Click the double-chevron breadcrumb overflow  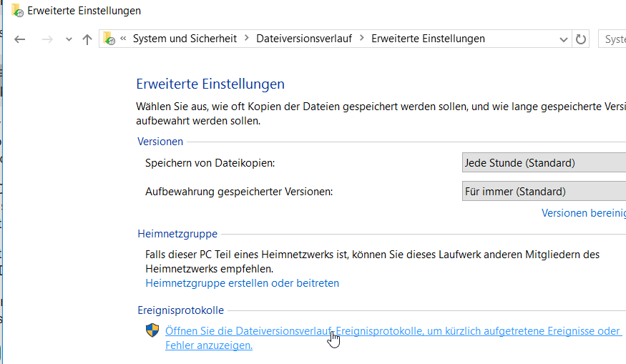pyautogui.click(x=124, y=39)
